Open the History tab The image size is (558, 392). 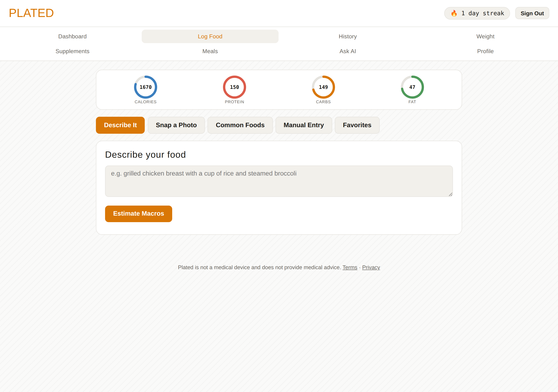coord(347,36)
